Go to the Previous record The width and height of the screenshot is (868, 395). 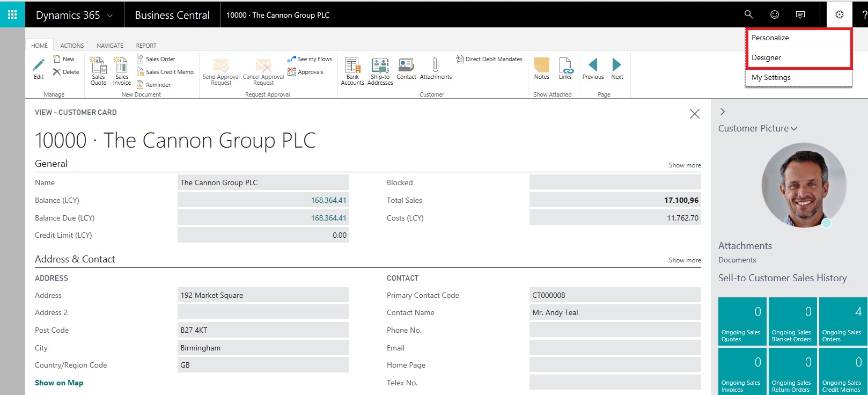coord(593,68)
